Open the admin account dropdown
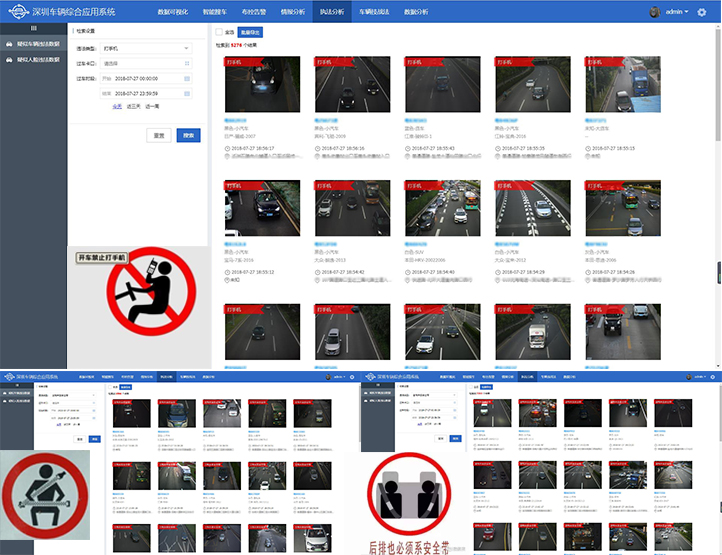Screen dimensions: 722x555 pyautogui.click(x=676, y=12)
